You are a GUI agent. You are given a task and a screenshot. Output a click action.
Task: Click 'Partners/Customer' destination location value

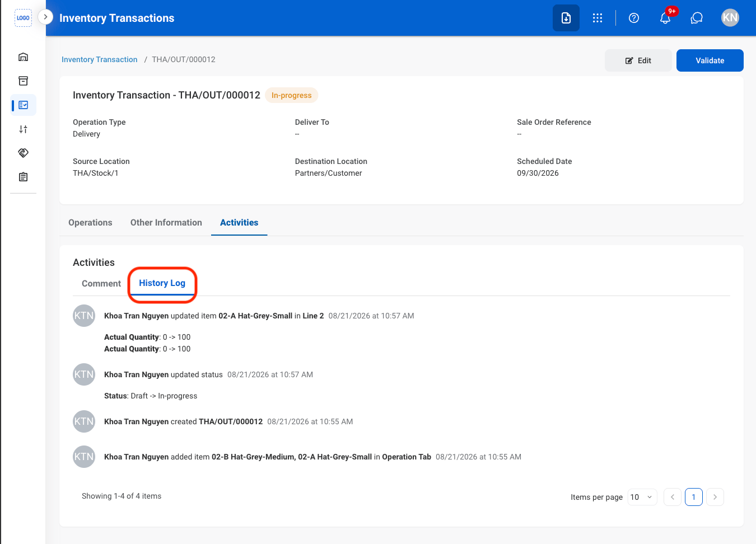pos(329,173)
